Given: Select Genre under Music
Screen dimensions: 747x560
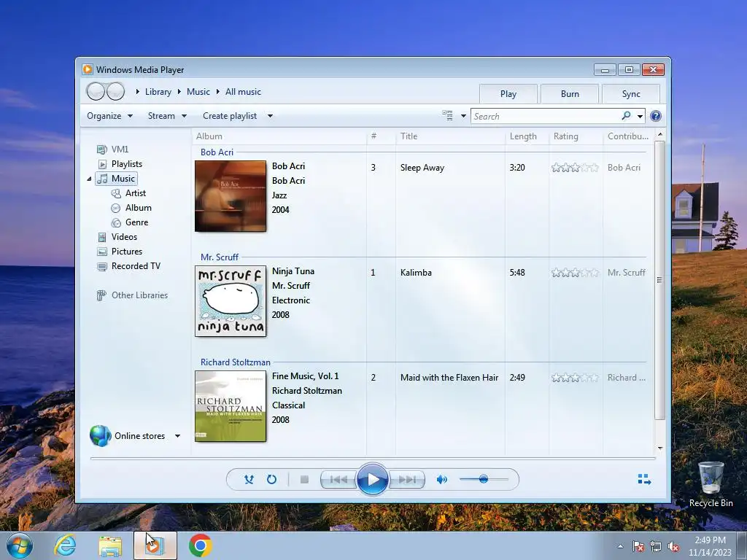Looking at the screenshot, I should (x=130, y=222).
